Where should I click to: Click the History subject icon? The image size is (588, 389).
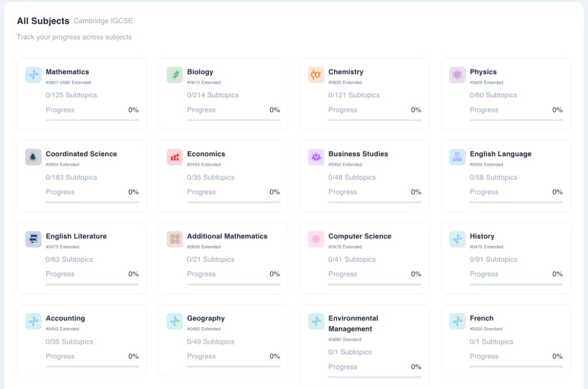tap(457, 239)
